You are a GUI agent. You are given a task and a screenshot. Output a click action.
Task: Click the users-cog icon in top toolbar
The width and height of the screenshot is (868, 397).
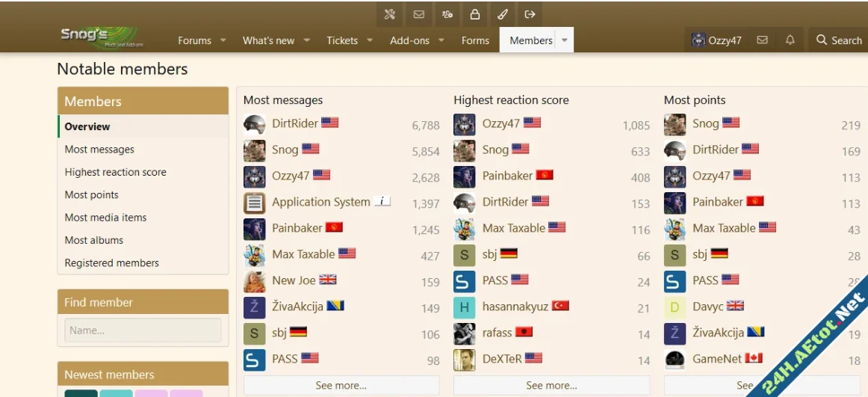pos(447,14)
